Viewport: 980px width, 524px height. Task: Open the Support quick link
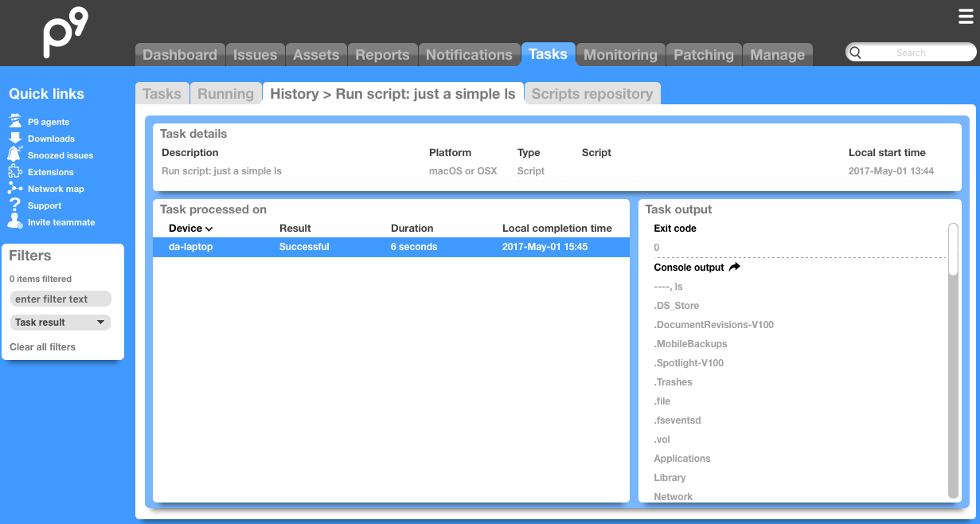(x=45, y=205)
